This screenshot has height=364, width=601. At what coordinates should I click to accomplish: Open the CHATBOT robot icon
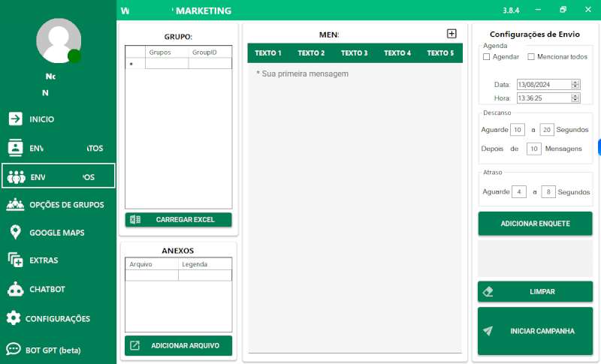pyautogui.click(x=15, y=289)
